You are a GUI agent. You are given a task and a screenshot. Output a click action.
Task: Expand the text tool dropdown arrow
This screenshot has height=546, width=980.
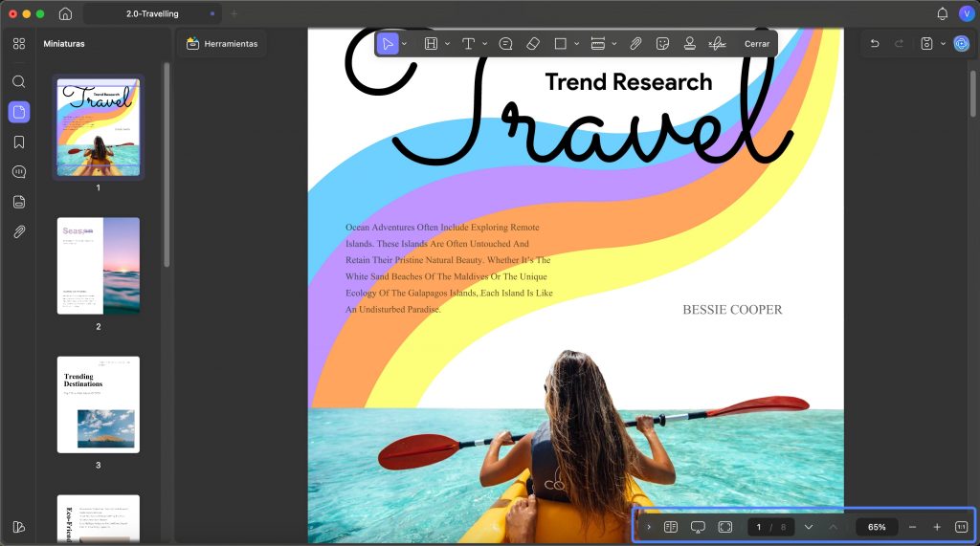(x=484, y=44)
